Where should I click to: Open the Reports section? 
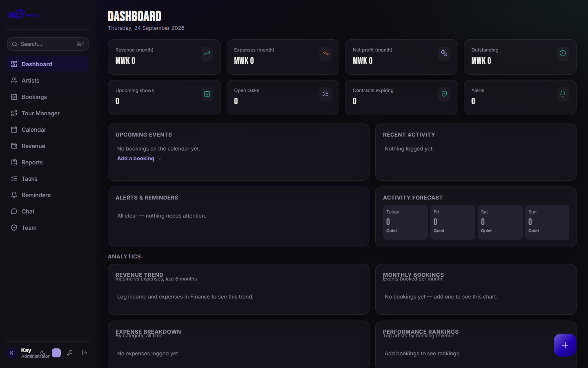(48, 162)
